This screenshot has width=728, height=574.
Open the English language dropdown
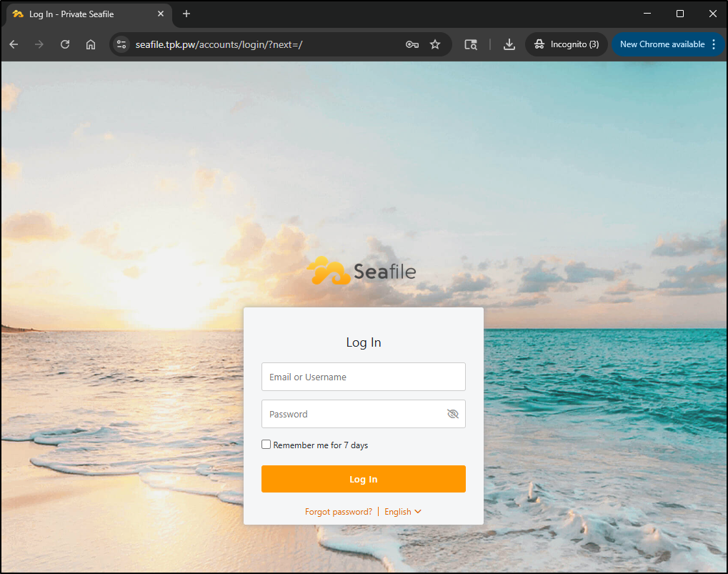coord(403,512)
